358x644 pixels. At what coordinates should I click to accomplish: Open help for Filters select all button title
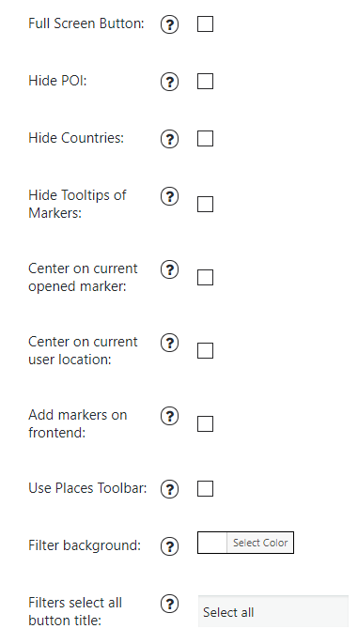[169, 604]
